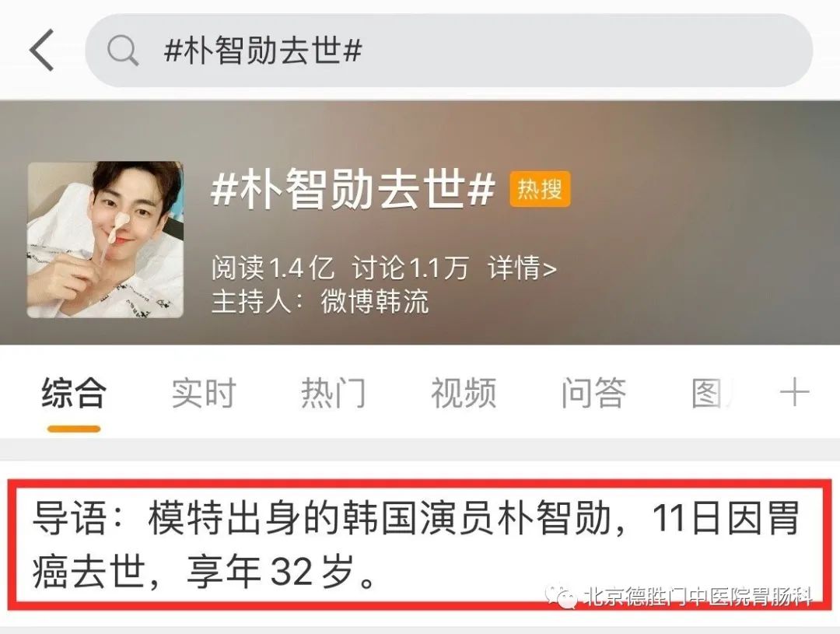Open the 问答 tab
This screenshot has width=840, height=634.
pos(593,393)
